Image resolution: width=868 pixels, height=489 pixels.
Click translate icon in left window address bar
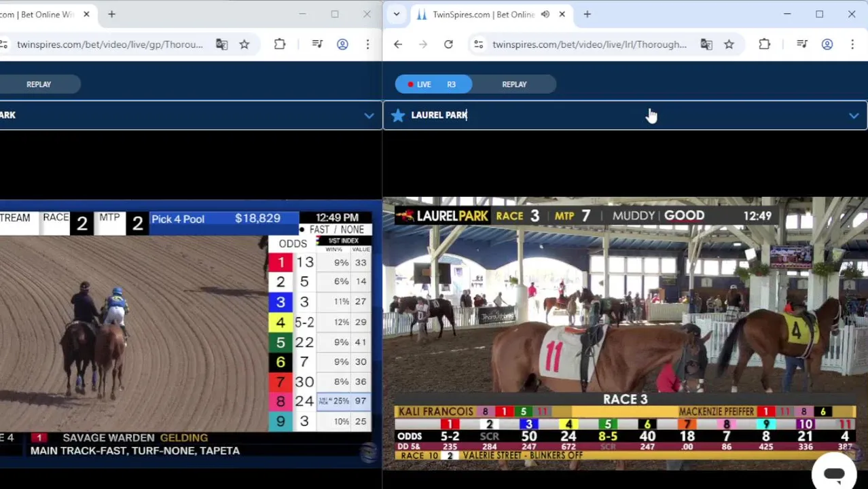(221, 44)
